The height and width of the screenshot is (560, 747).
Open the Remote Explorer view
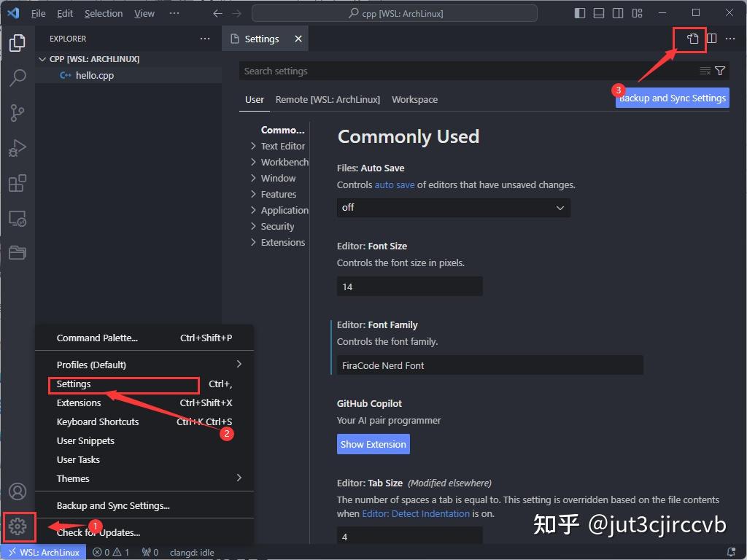[x=19, y=218]
